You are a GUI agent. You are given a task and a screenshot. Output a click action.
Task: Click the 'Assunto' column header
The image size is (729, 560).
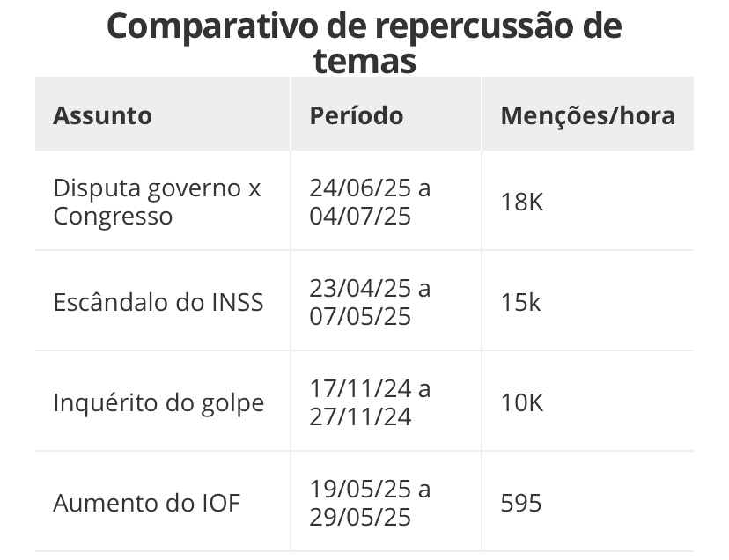(x=102, y=115)
